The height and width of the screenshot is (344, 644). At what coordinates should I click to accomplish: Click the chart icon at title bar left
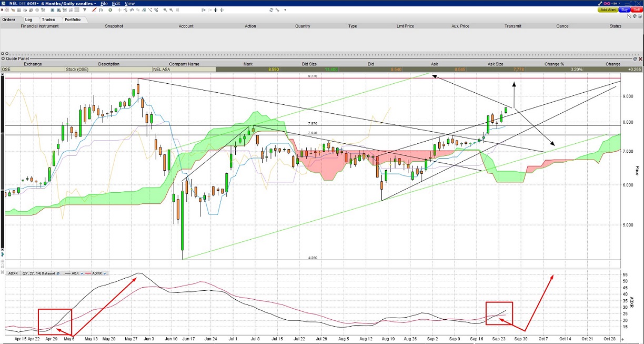pos(4,4)
